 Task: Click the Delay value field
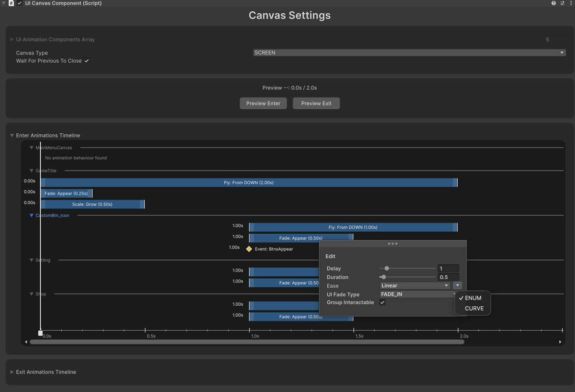[448, 269]
